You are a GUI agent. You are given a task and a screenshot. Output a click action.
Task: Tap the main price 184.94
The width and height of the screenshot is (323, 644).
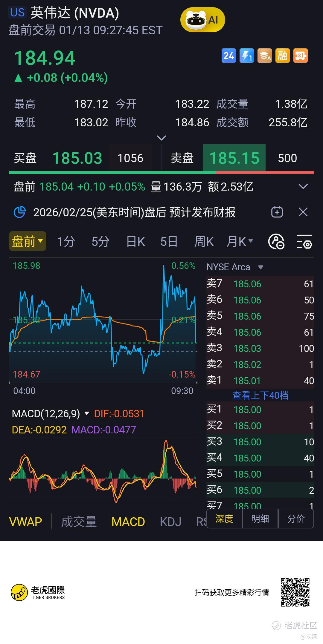pyautogui.click(x=45, y=58)
